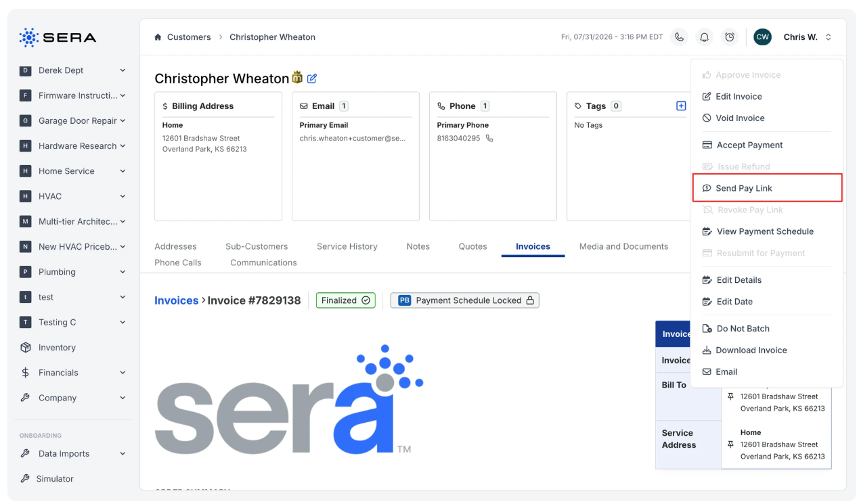Click the PB badge icon
The image size is (859, 504).
pyautogui.click(x=404, y=300)
